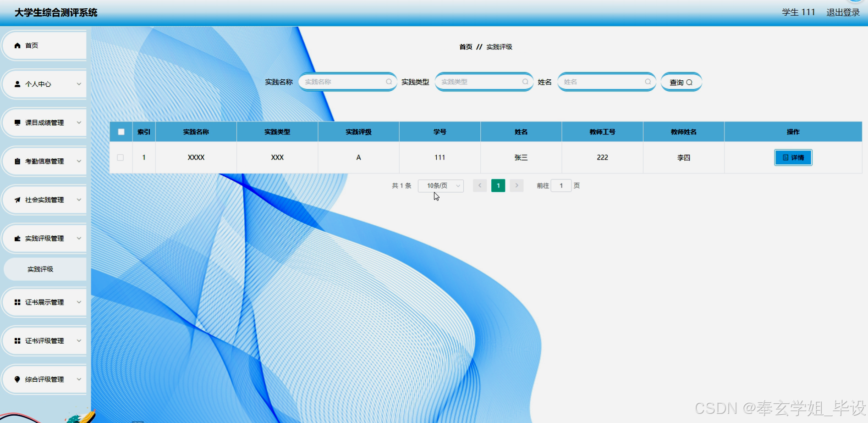Viewport: 868px width, 423px height.
Task: Click the previous page arrow
Action: click(480, 185)
